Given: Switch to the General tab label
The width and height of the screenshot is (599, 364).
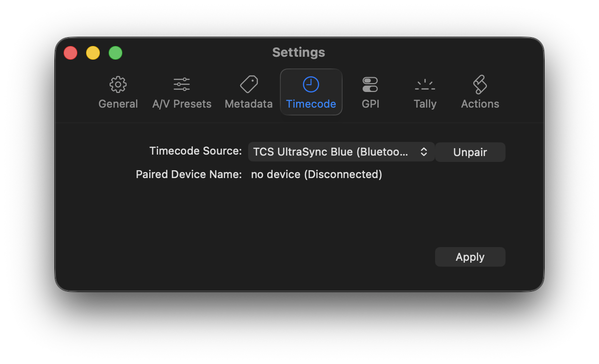Looking at the screenshot, I should (x=118, y=104).
